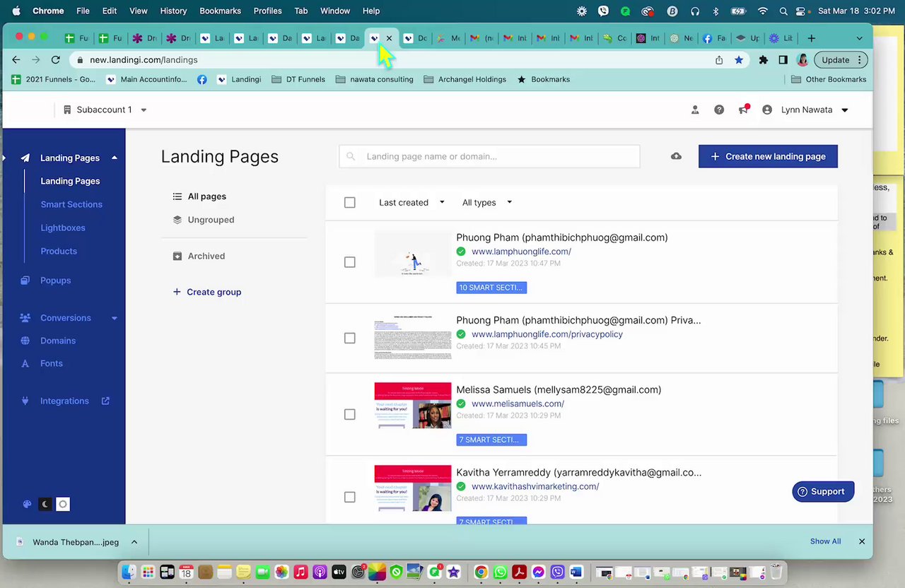Bookmark star icon in address bar
Viewport: 905px width, 588px height.
pos(739,60)
